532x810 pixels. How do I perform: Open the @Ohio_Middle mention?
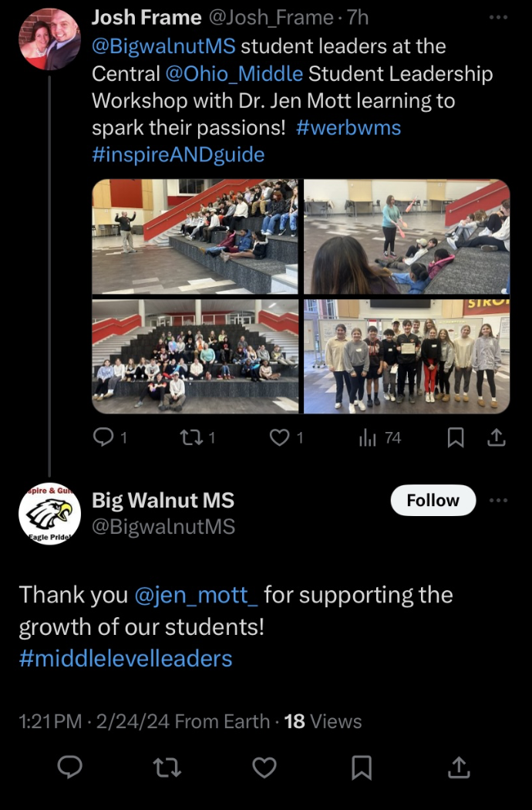(x=234, y=73)
